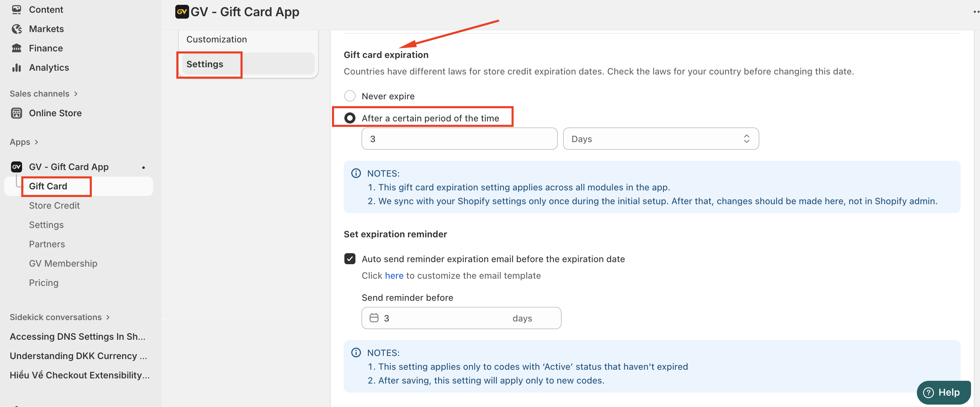Click the Online Store storefront icon
The width and height of the screenshot is (980, 407).
click(16, 113)
